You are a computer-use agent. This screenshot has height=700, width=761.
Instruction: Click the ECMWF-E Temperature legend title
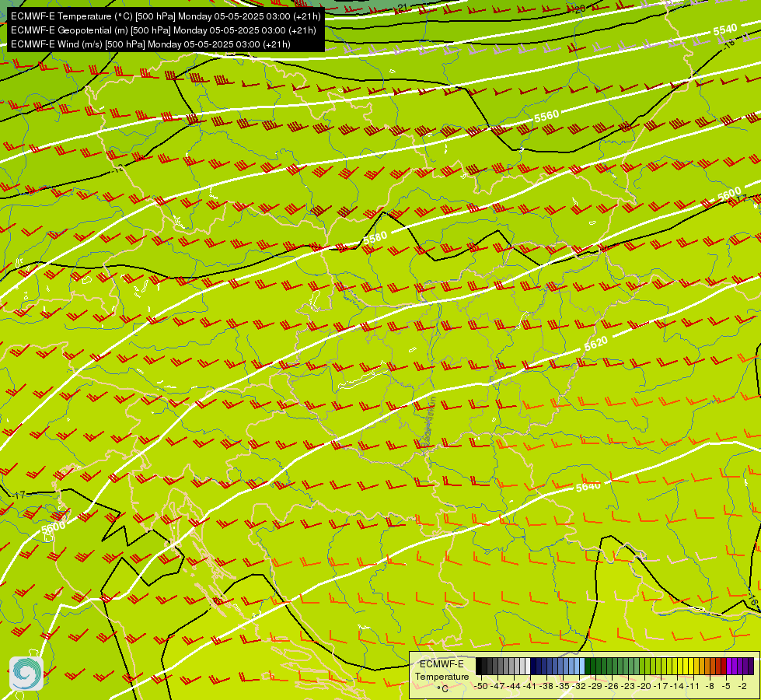click(442, 676)
